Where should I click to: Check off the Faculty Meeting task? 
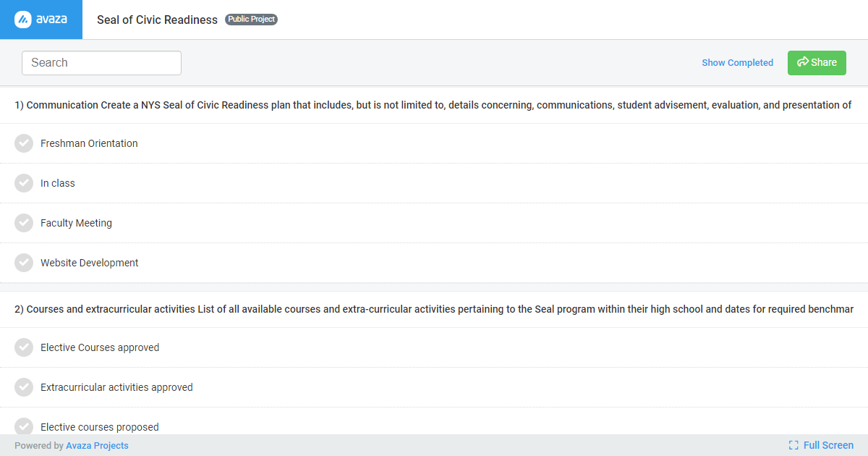[24, 223]
